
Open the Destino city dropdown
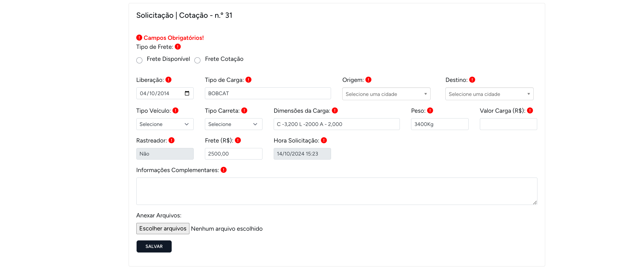[489, 94]
